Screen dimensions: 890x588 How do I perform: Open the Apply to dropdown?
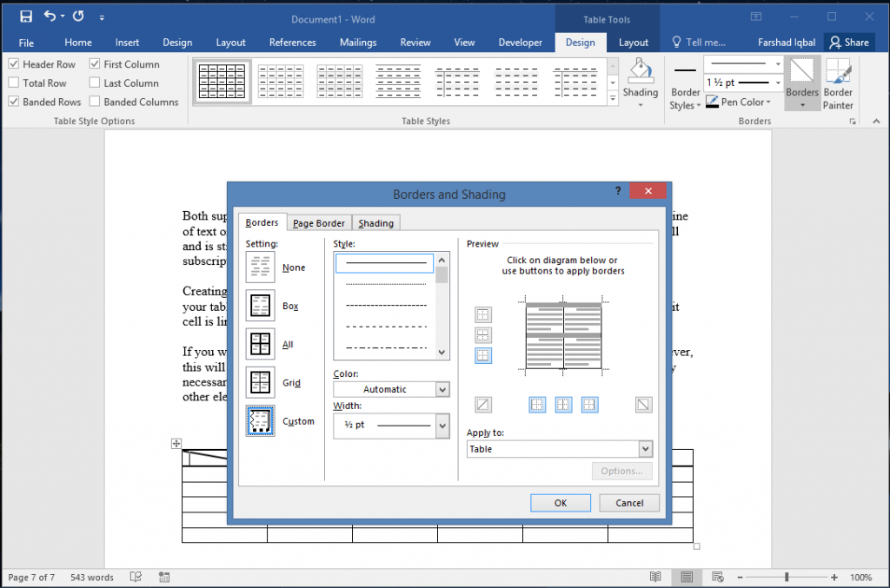click(x=643, y=449)
